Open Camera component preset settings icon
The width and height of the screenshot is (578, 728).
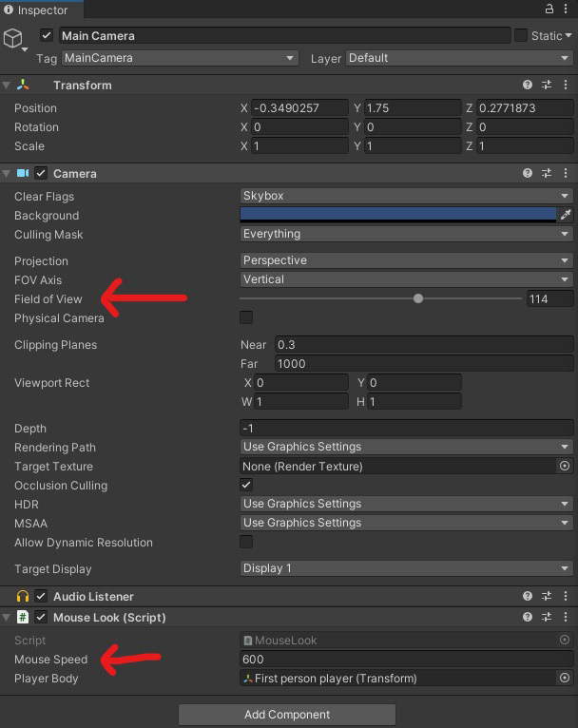(547, 173)
